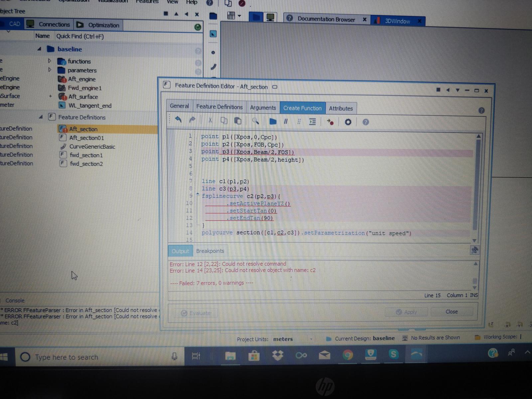532x399 pixels.
Task: Toggle visibility circle on the parameters row
Action: tap(198, 71)
